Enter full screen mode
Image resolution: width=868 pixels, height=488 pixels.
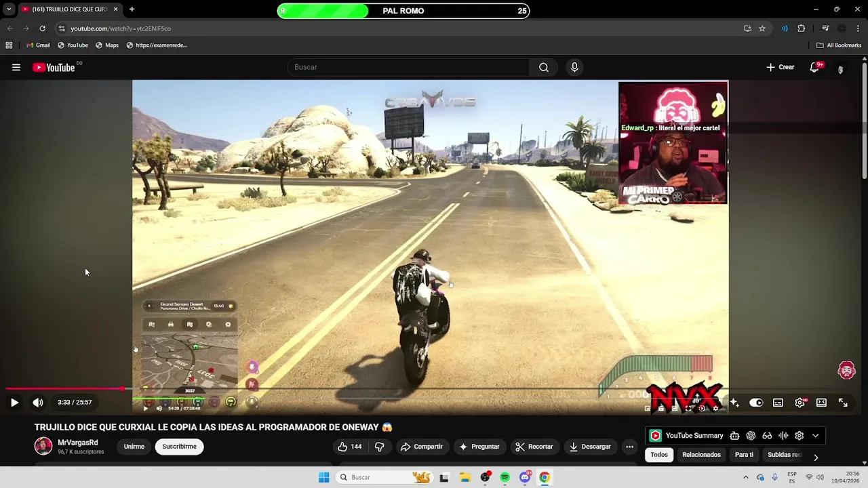coord(843,403)
